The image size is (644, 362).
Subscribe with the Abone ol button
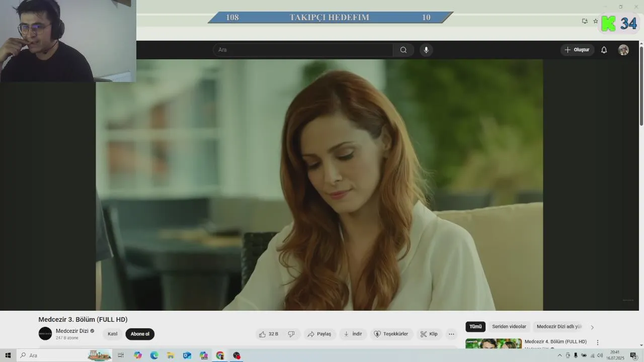140,334
